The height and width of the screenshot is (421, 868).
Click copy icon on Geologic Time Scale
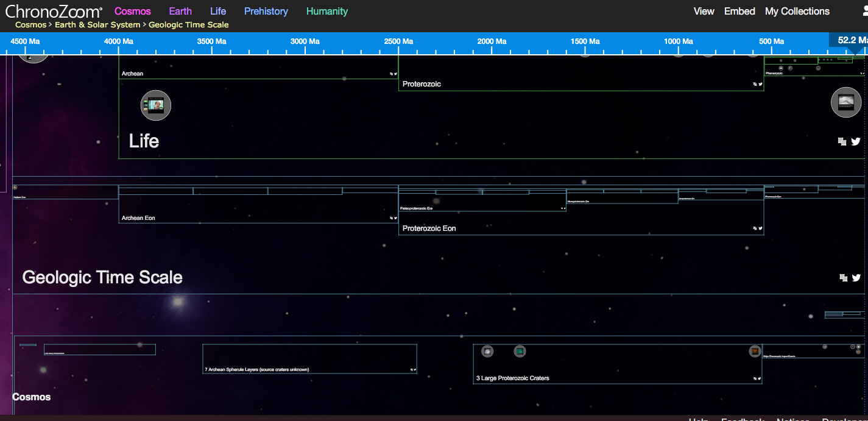843,278
